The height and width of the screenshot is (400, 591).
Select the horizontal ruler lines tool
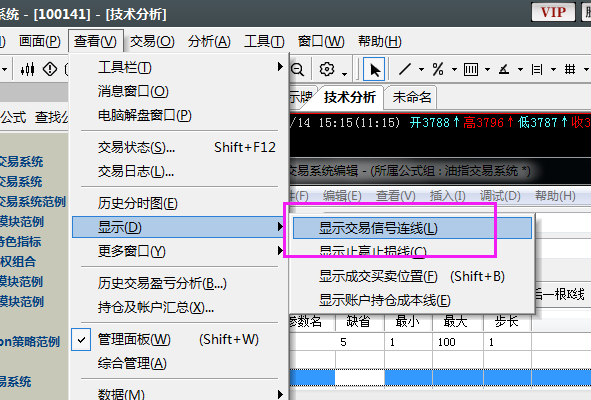537,69
